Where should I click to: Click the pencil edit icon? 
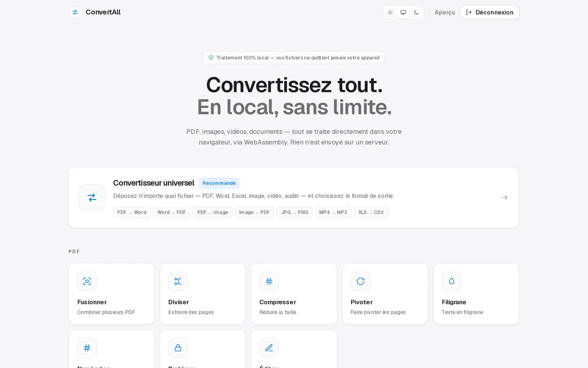point(269,348)
